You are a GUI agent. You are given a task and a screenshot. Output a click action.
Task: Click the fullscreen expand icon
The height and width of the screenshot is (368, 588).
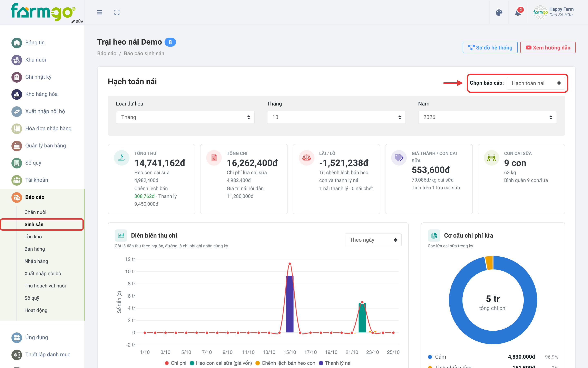117,12
